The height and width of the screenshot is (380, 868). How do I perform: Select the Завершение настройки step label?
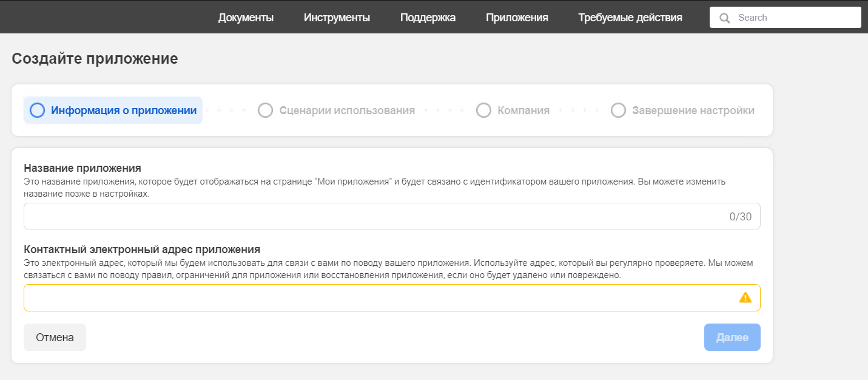tap(693, 110)
